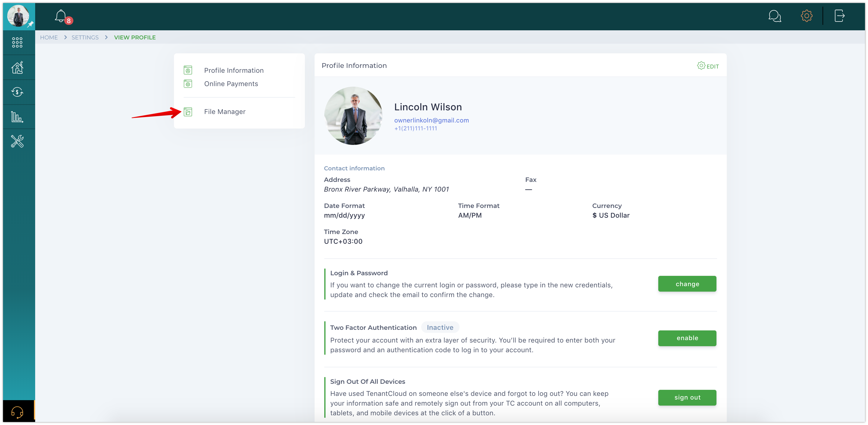Click the File Manager folder icon
The image size is (868, 425).
[x=188, y=112]
